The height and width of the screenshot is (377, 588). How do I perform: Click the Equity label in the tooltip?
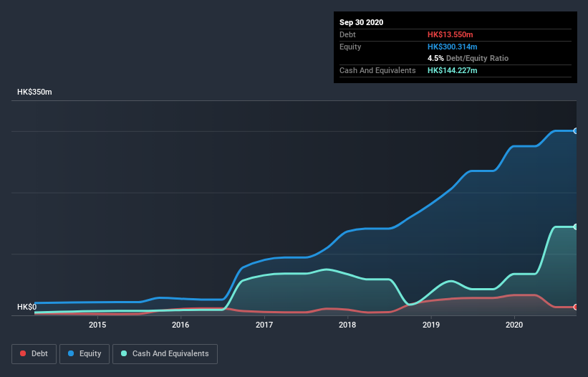350,47
